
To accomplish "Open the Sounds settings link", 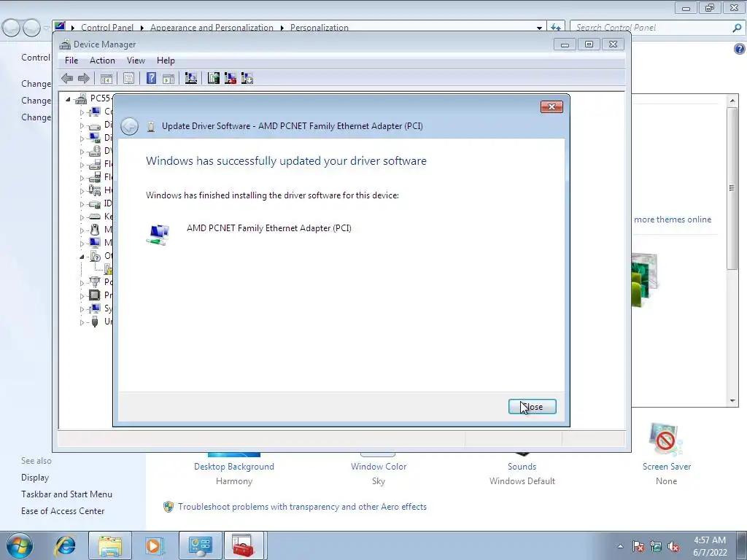I will [522, 467].
